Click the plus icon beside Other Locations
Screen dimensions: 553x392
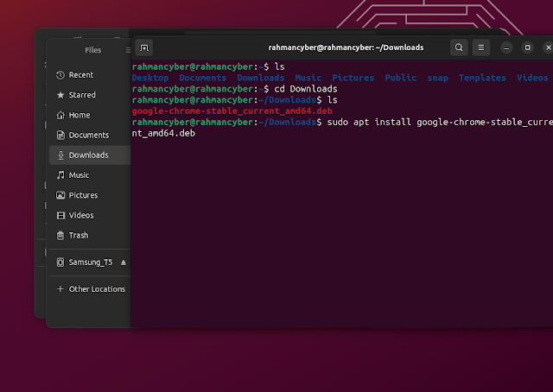click(60, 289)
